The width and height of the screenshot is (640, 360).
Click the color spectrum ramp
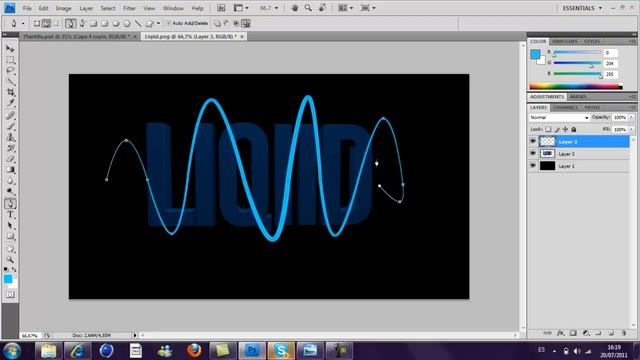pos(576,86)
